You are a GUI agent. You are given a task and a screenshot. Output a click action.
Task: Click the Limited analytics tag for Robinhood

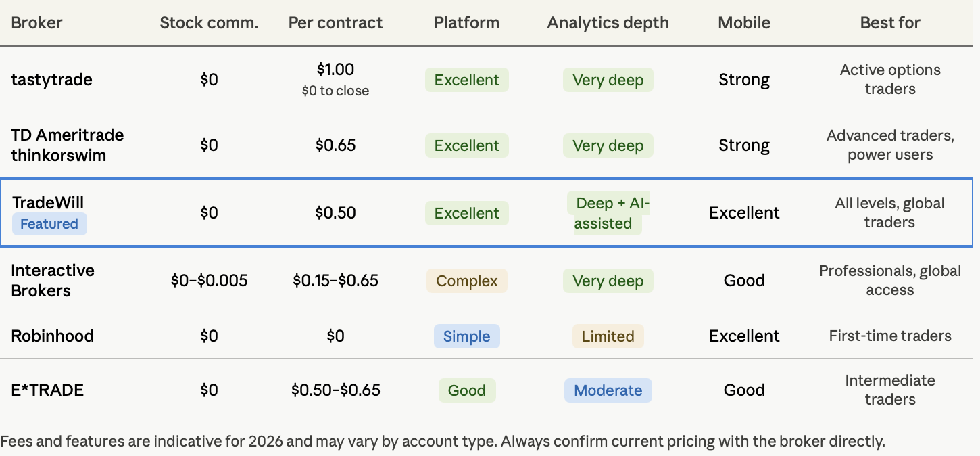pos(608,336)
